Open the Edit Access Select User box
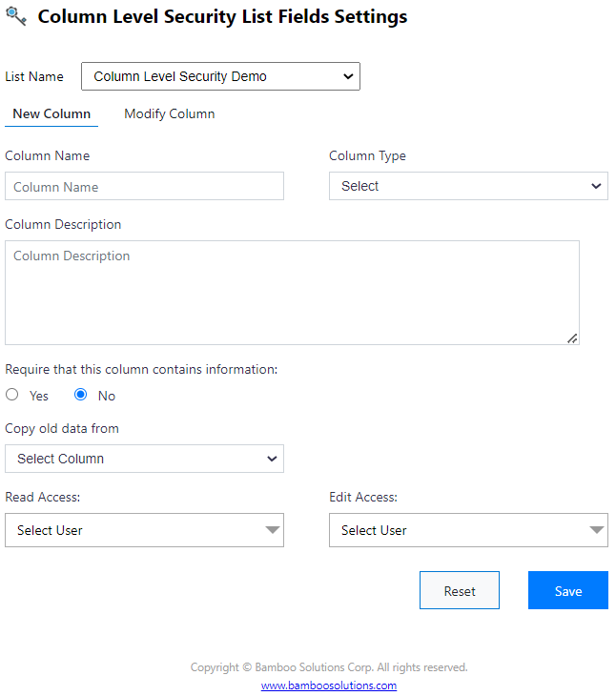The width and height of the screenshot is (616, 696). pyautogui.click(x=458, y=530)
